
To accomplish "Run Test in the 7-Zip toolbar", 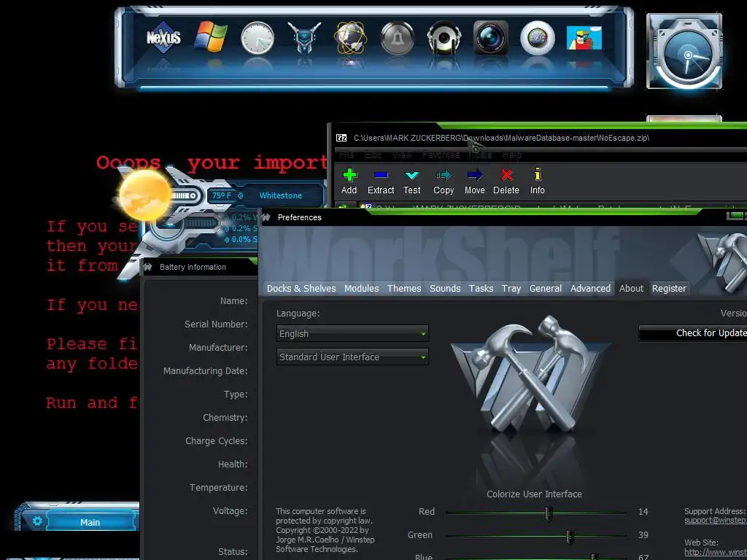I will [x=411, y=182].
